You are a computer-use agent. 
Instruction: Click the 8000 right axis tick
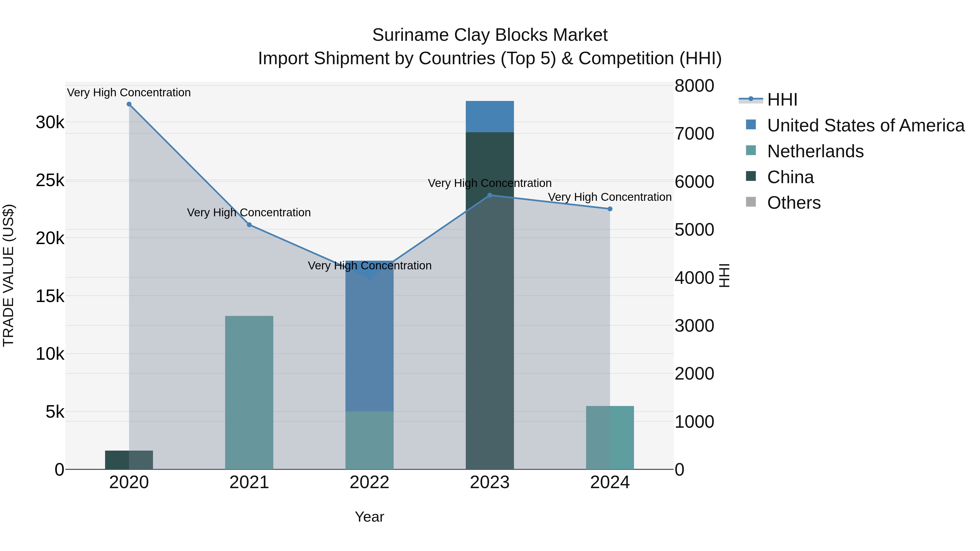point(694,85)
